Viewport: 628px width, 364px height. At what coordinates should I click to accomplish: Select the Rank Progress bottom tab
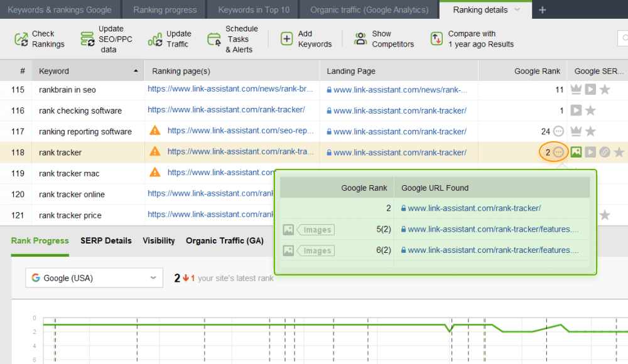tap(40, 240)
